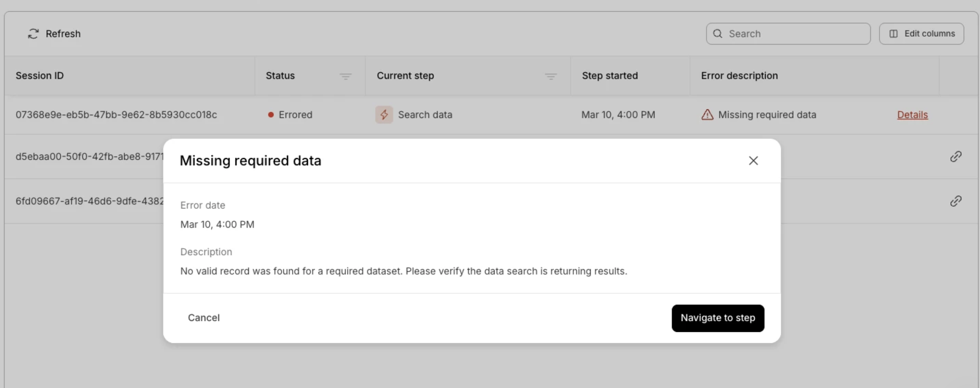The width and height of the screenshot is (980, 388).
Task: Select the session row starting with 6fd09667
Action: coord(89,201)
